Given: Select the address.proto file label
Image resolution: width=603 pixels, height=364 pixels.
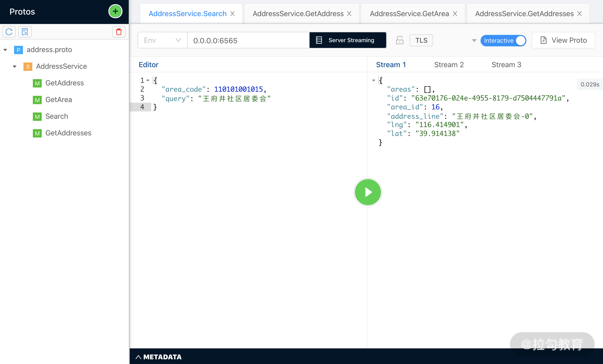Looking at the screenshot, I should pos(49,50).
